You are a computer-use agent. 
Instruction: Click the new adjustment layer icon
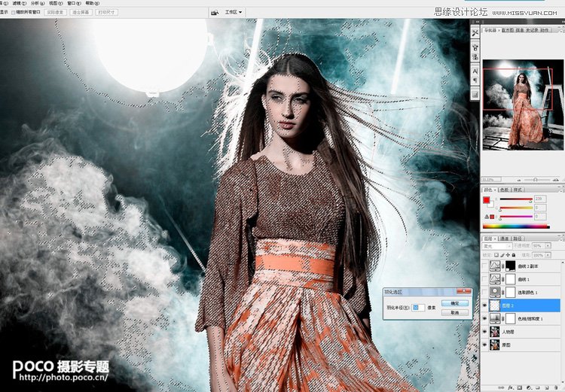528,388
